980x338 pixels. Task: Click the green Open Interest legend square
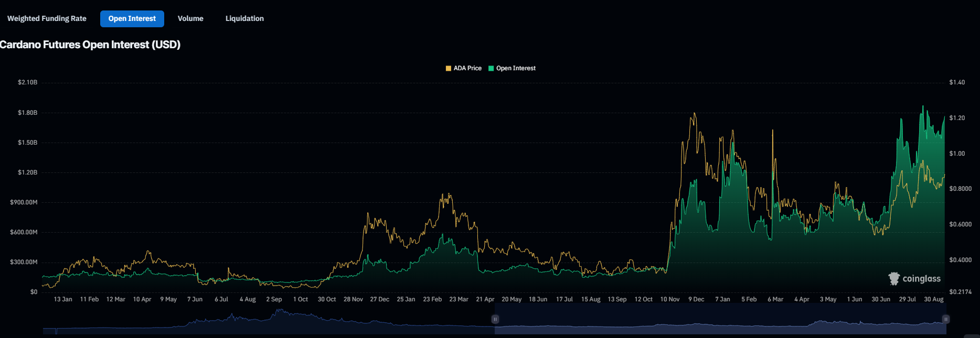tap(491, 69)
